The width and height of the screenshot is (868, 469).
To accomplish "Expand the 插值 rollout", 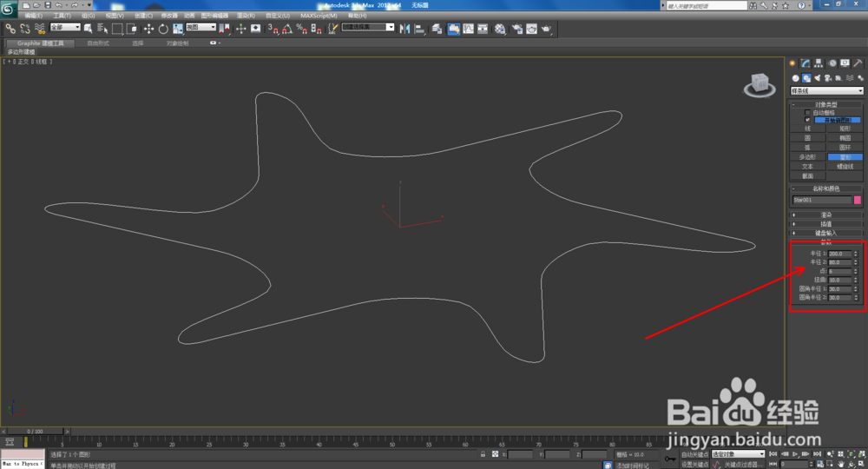I will click(x=826, y=224).
